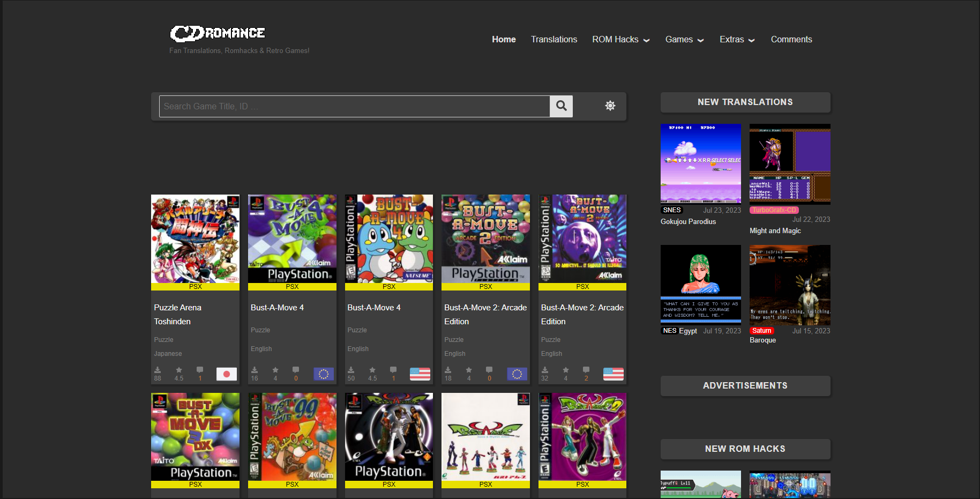Click Japan flag on Puzzle Arena Toshinden
This screenshot has height=499, width=980.
[226, 374]
